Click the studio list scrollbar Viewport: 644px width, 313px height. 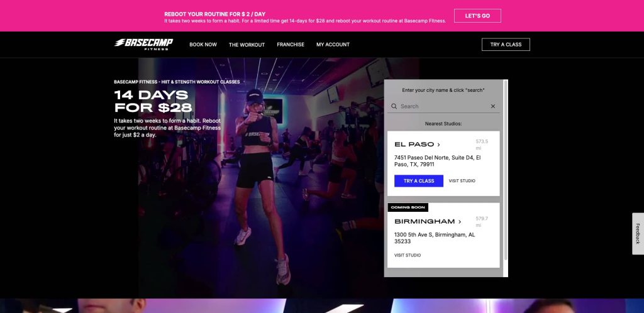[x=506, y=170]
